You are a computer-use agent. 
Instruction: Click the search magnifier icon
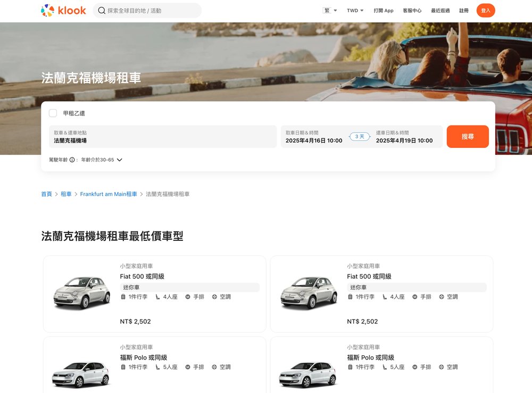click(101, 10)
